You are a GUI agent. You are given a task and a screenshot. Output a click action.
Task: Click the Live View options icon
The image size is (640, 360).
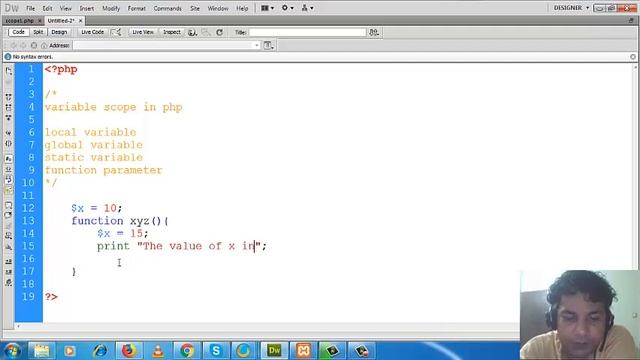(206, 32)
